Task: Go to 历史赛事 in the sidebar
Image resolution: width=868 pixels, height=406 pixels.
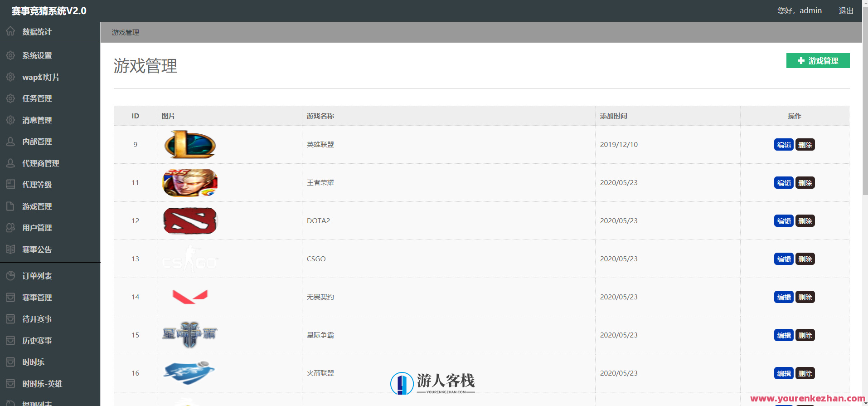Action: click(37, 341)
